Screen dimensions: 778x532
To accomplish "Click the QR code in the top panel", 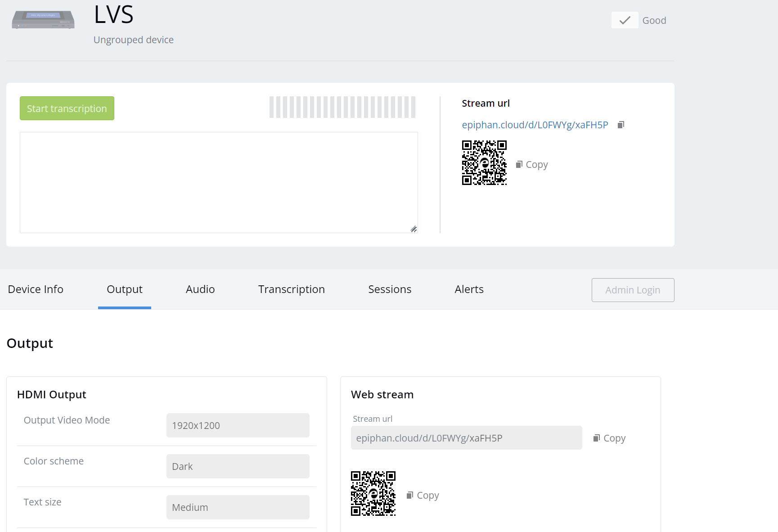I will [x=484, y=162].
